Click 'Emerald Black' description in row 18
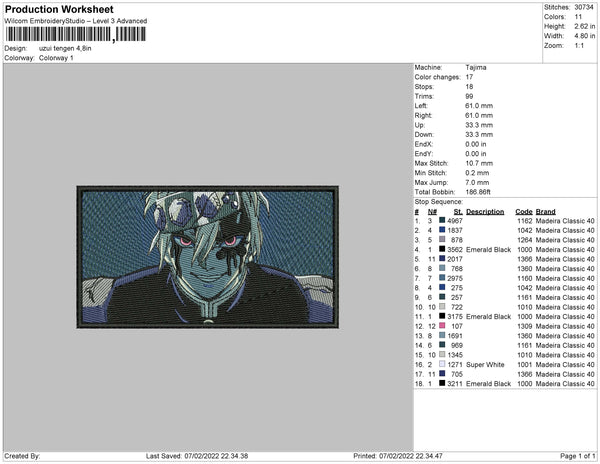Image resolution: width=600 pixels, height=464 pixels. [488, 384]
